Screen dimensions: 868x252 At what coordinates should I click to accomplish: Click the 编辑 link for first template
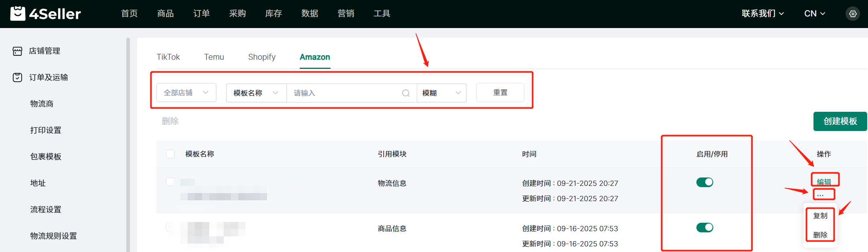[x=824, y=181]
